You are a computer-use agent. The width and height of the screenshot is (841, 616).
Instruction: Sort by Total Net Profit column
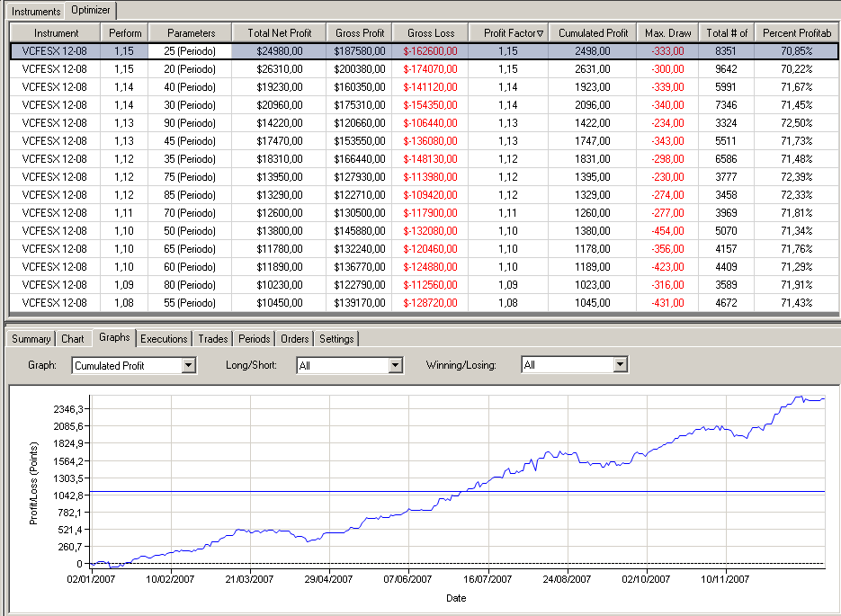(x=279, y=33)
